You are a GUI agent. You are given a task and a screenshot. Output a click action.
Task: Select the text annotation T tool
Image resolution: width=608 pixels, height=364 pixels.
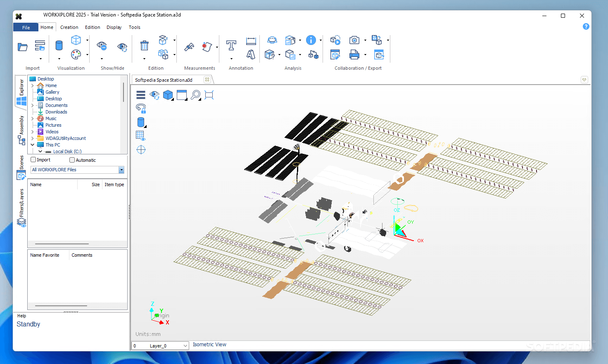231,45
